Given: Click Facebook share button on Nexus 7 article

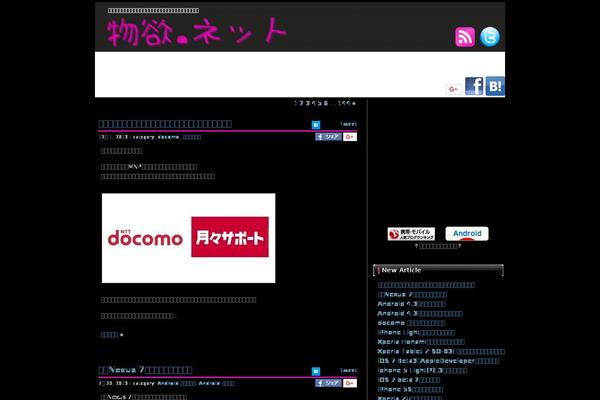Looking at the screenshot, I should click(328, 383).
